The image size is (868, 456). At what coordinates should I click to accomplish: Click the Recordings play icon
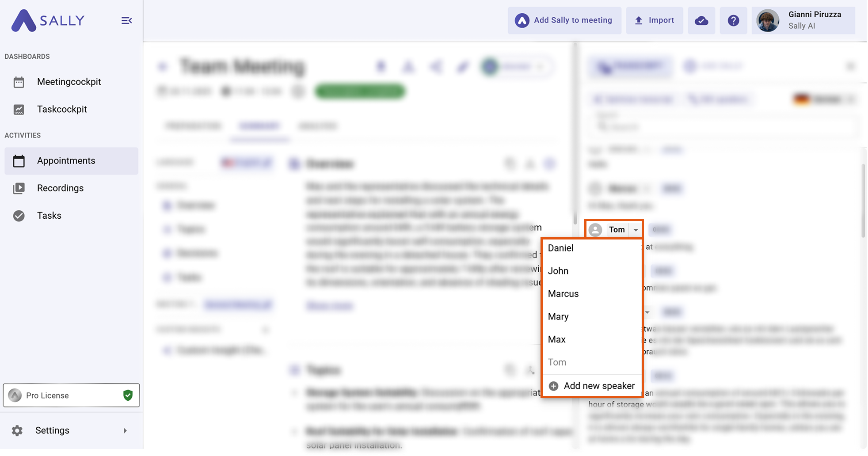click(x=19, y=188)
